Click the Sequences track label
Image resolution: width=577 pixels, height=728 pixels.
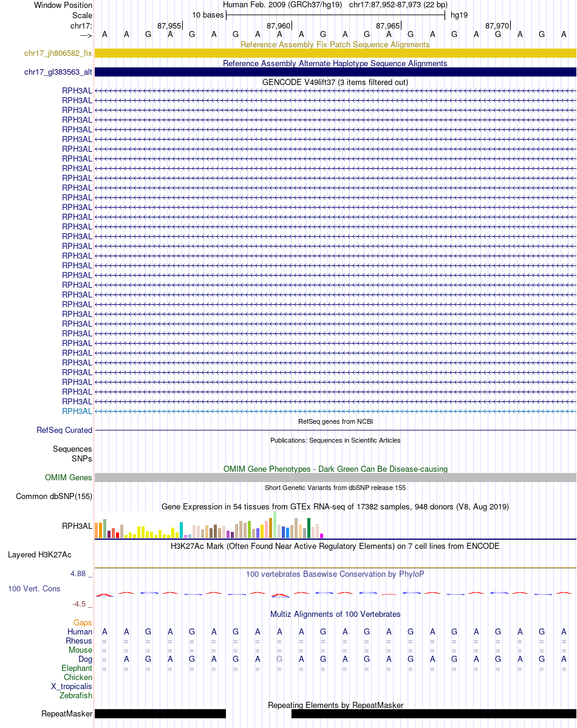click(x=72, y=449)
